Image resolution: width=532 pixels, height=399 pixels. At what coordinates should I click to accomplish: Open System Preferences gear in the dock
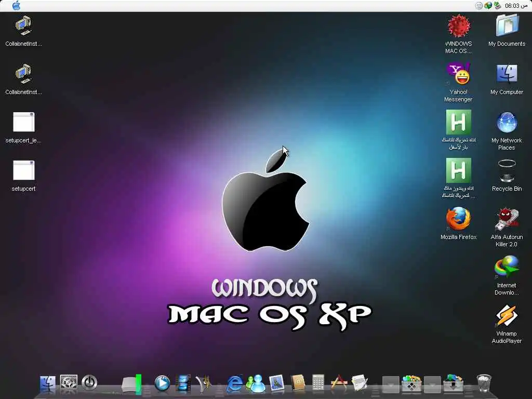click(x=69, y=383)
